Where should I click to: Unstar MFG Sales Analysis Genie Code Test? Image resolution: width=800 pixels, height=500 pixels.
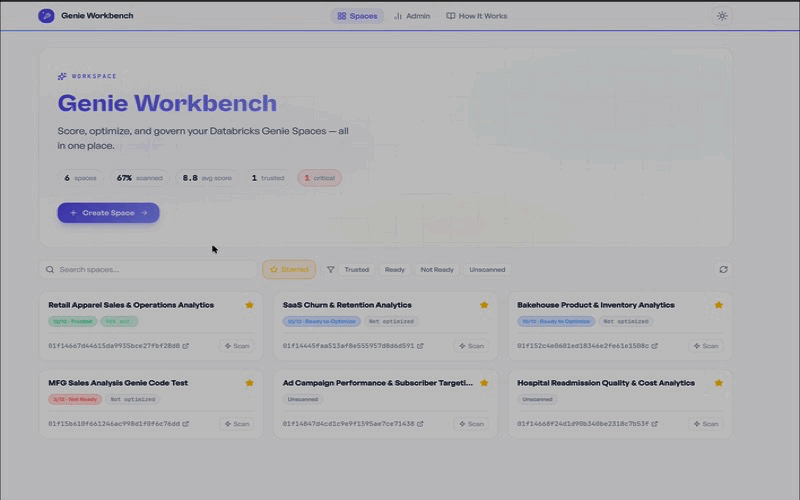[x=249, y=383]
